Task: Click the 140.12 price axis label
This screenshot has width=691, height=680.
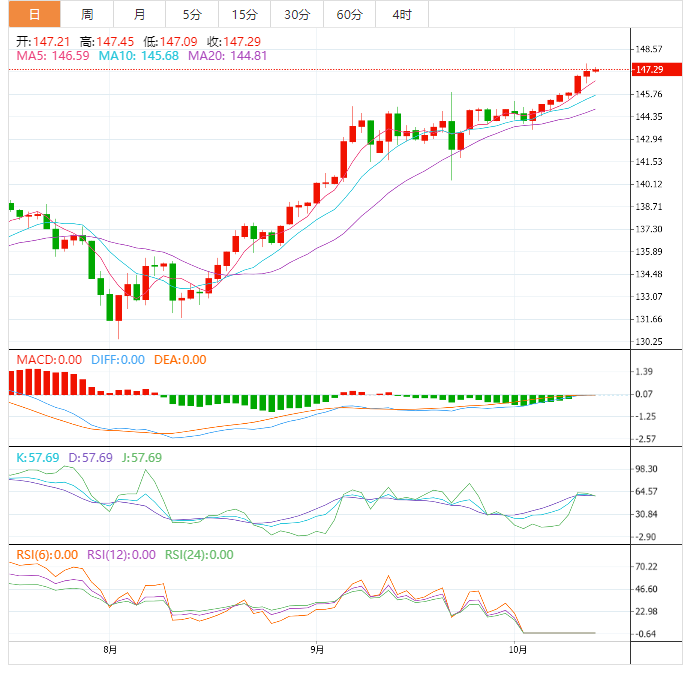Action: [649, 184]
